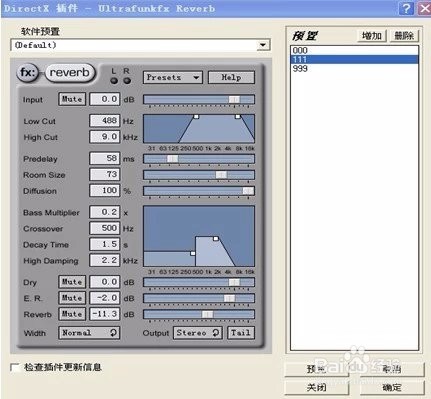Click the 确定 button
Image resolution: width=431 pixels, height=399 pixels.
392,387
